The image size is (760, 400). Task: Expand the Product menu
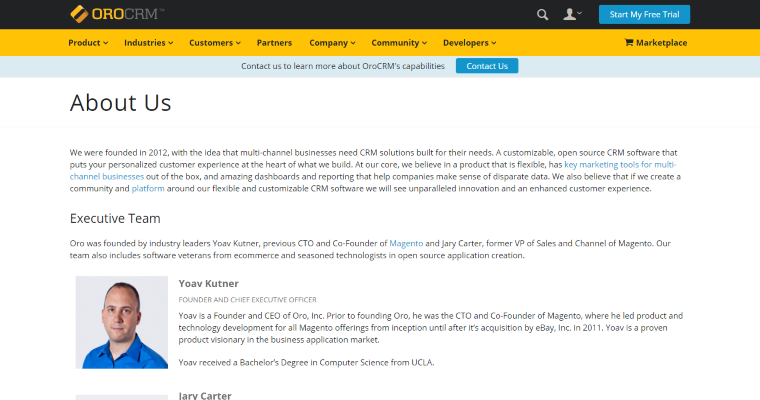(88, 43)
